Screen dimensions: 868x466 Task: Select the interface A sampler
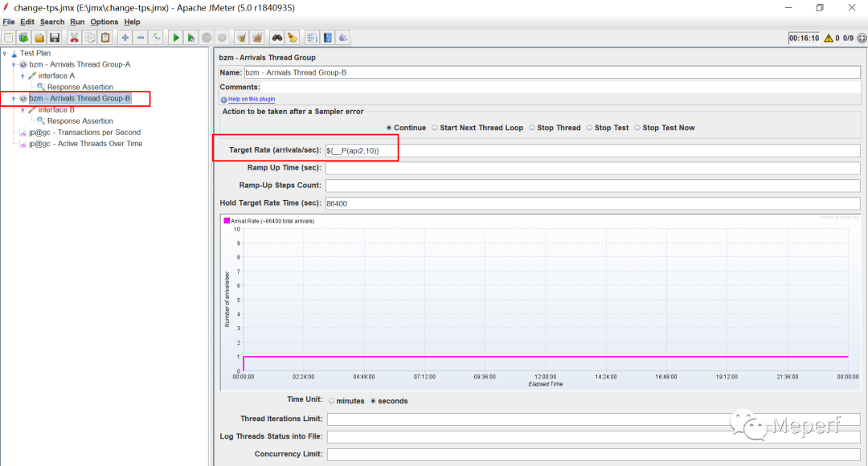point(56,76)
